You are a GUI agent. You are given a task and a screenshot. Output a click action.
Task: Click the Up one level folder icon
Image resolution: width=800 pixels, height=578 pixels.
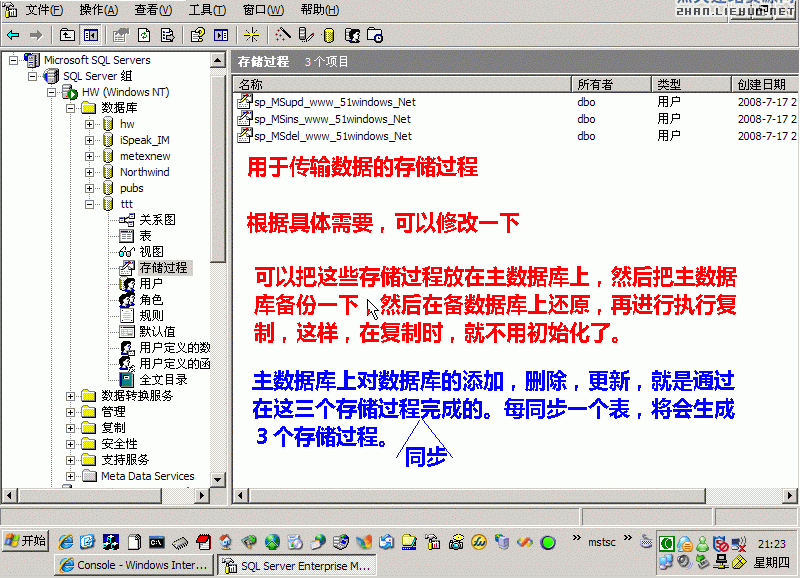(67, 35)
